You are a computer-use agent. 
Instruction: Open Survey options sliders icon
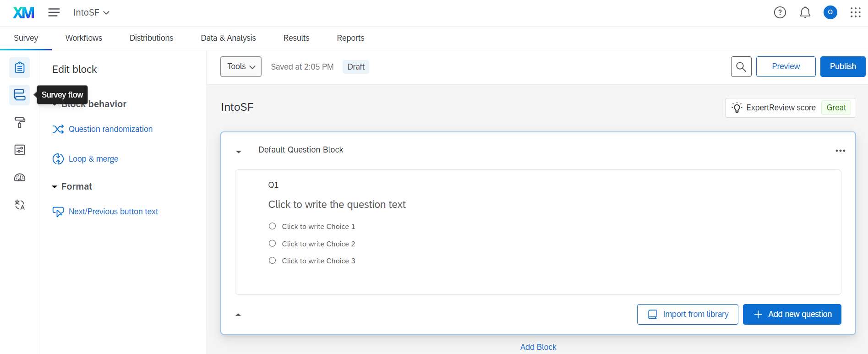(x=19, y=149)
